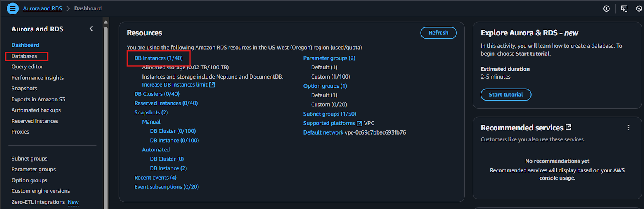This screenshot has width=644, height=209.
Task: Click the external link icon by Increase DB instances limit
Action: pos(212,85)
